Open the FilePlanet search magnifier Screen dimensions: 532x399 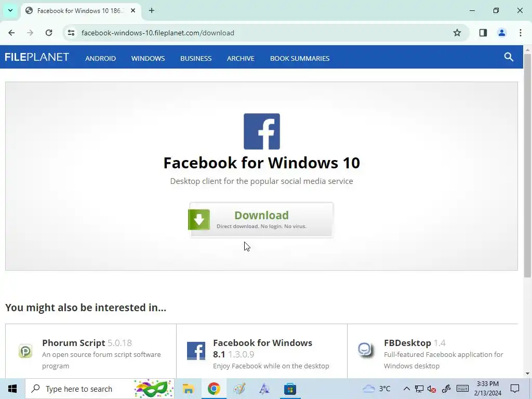click(x=509, y=57)
